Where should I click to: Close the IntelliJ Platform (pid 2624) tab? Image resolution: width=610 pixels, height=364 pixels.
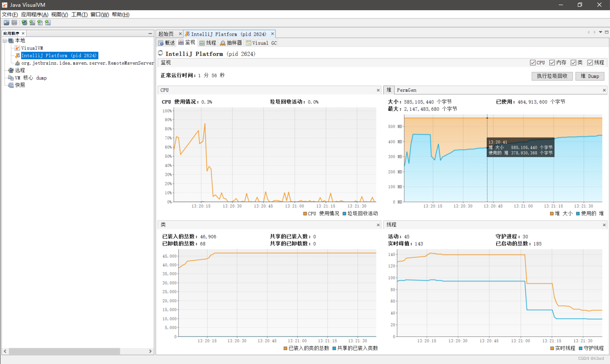(x=272, y=34)
